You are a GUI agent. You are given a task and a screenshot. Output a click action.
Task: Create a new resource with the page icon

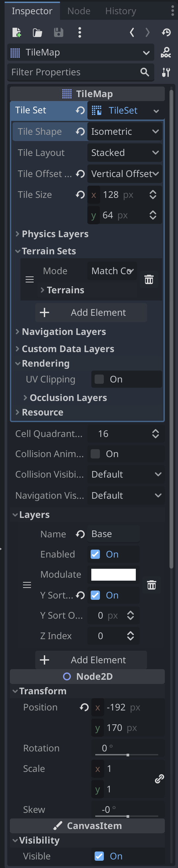click(16, 32)
